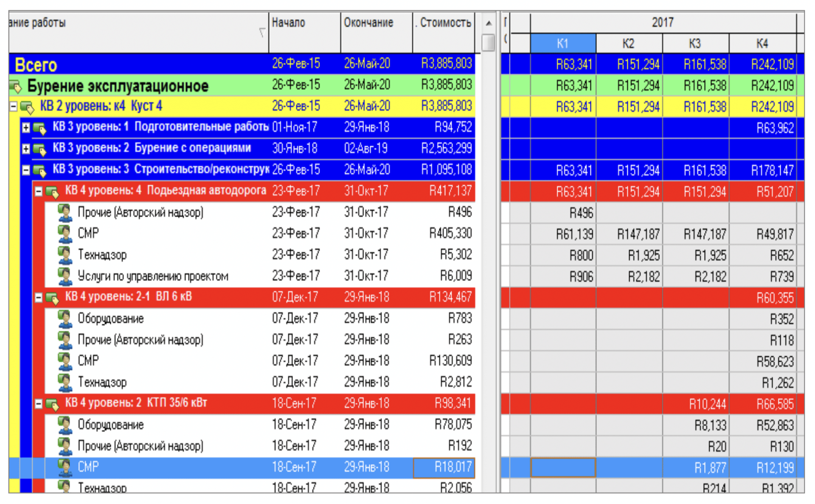Click resource icon of Услуги по управлению проектом
Image resolution: width=815 pixels, height=504 pixels.
65,276
